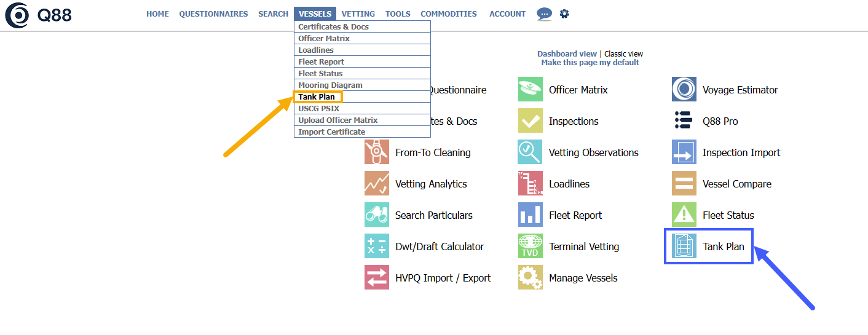
Task: Open the QUESTIONNAIRES menu
Action: [213, 14]
